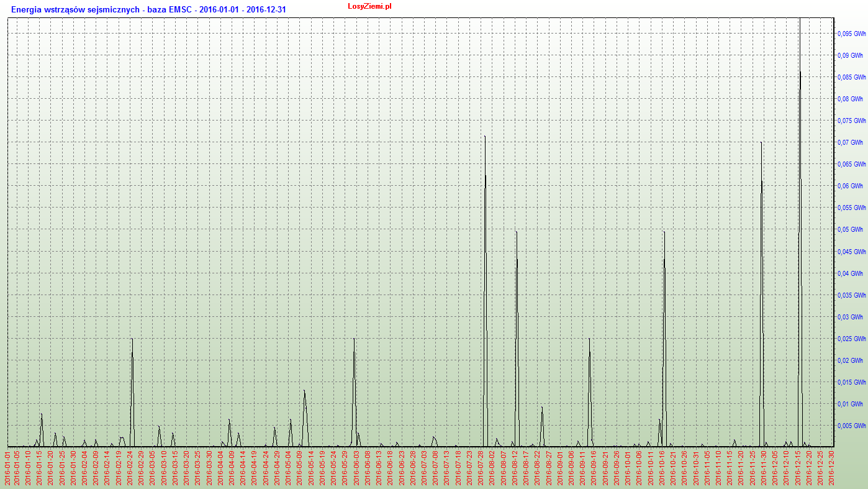Click the '0,075 GWh' y-axis label
Image resolution: width=868 pixels, height=489 pixels.
tap(851, 121)
